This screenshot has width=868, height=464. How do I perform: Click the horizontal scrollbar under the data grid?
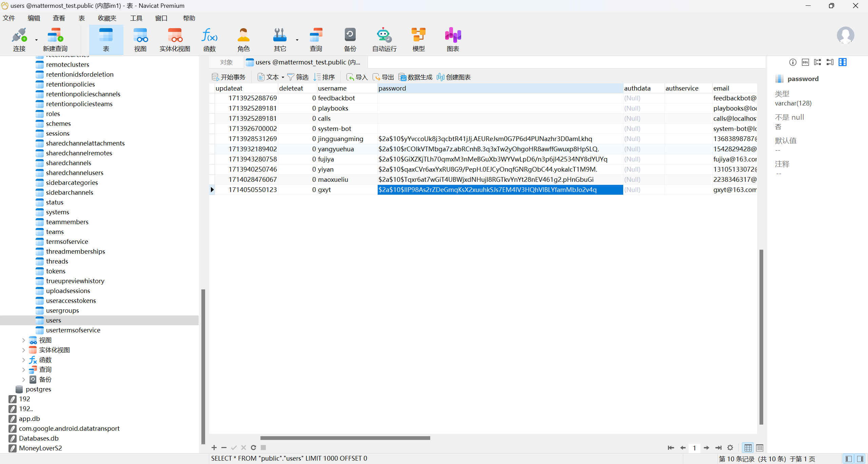(x=345, y=438)
